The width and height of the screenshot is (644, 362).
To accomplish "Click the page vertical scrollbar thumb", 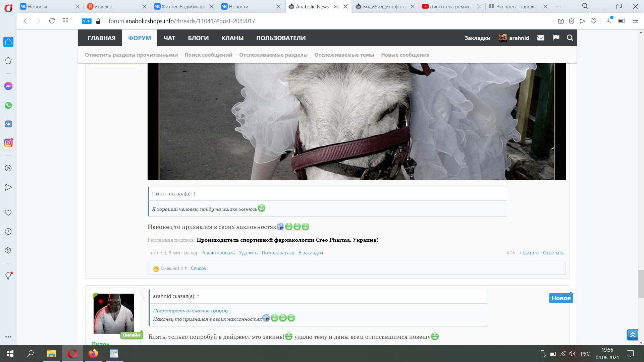I will (x=641, y=283).
